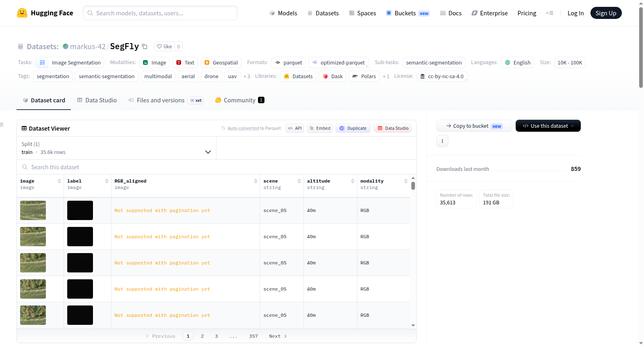Click the optimized-parquet format tag
The image size is (644, 347).
pyautogui.click(x=339, y=62)
